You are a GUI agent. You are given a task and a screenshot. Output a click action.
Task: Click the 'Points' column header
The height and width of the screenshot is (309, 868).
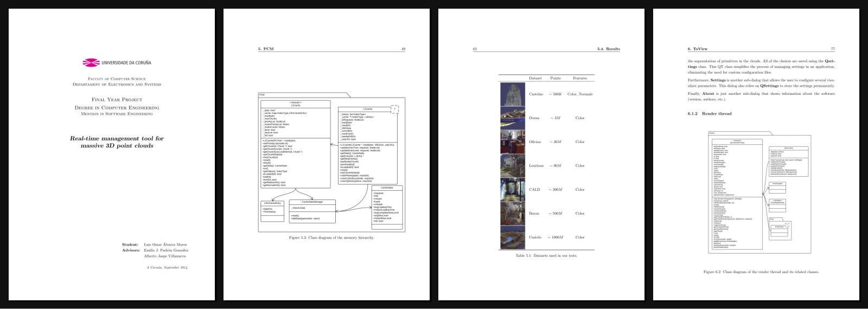(x=556, y=78)
